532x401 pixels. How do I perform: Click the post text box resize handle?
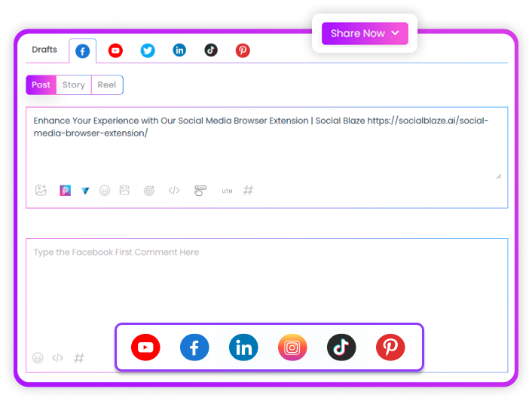pos(499,176)
